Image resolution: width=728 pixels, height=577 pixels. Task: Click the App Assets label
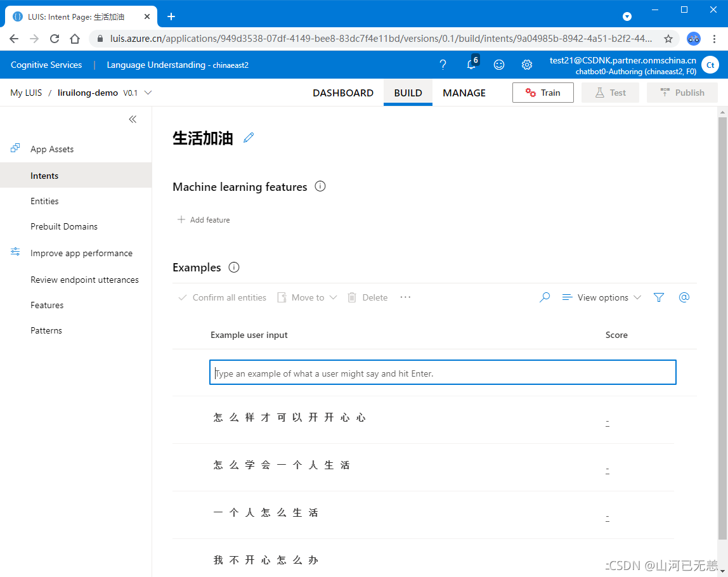tap(52, 149)
